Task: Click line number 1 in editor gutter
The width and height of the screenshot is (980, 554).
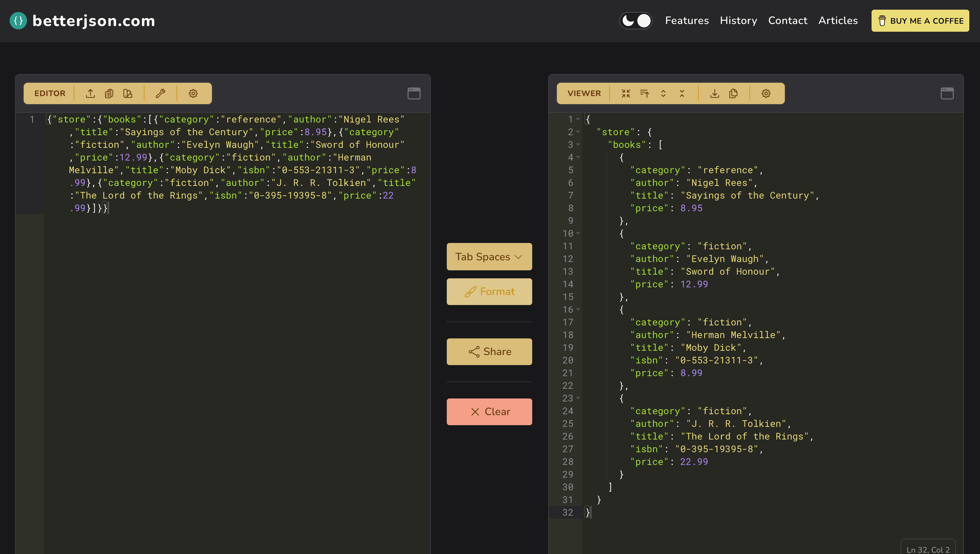Action: pyautogui.click(x=32, y=119)
